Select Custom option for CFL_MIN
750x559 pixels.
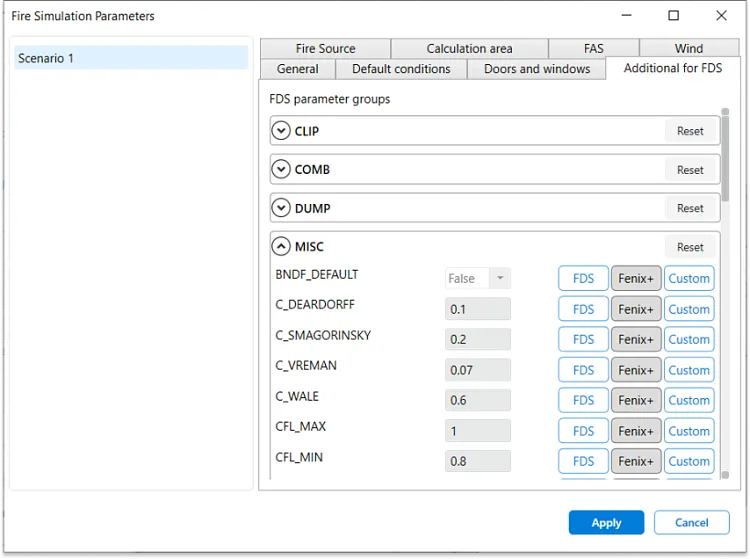point(689,461)
